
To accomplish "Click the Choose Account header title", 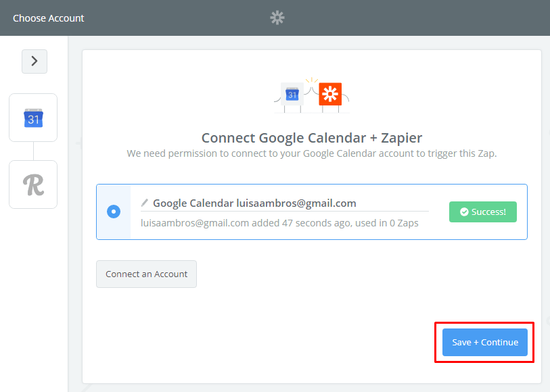I will (x=49, y=18).
